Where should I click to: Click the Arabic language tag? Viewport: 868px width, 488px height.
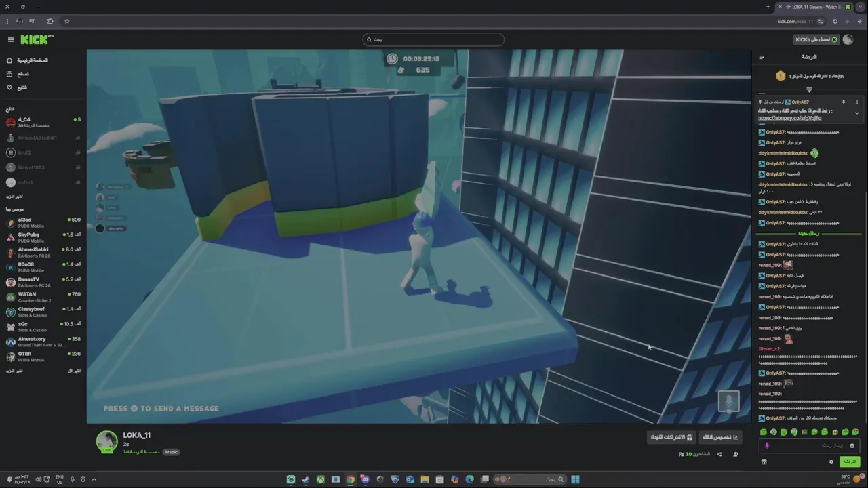click(x=171, y=452)
